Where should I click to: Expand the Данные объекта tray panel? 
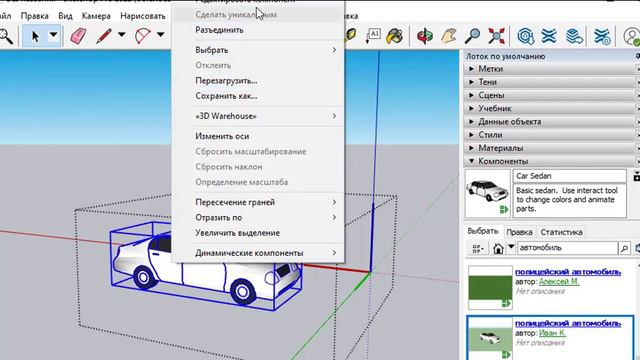point(551,122)
